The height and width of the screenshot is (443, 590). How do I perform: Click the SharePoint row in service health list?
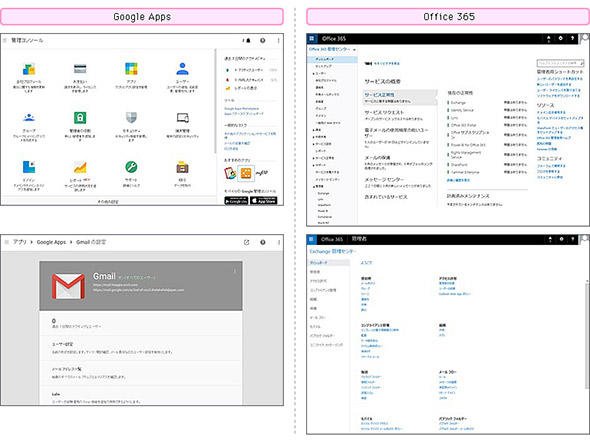pyautogui.click(x=487, y=164)
